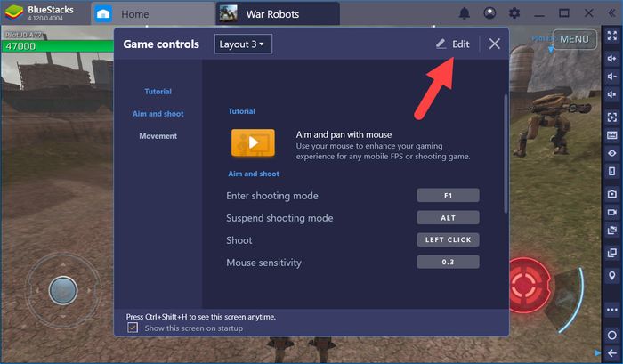
Task: Click the Aim and shoot section heading
Action: tap(254, 174)
